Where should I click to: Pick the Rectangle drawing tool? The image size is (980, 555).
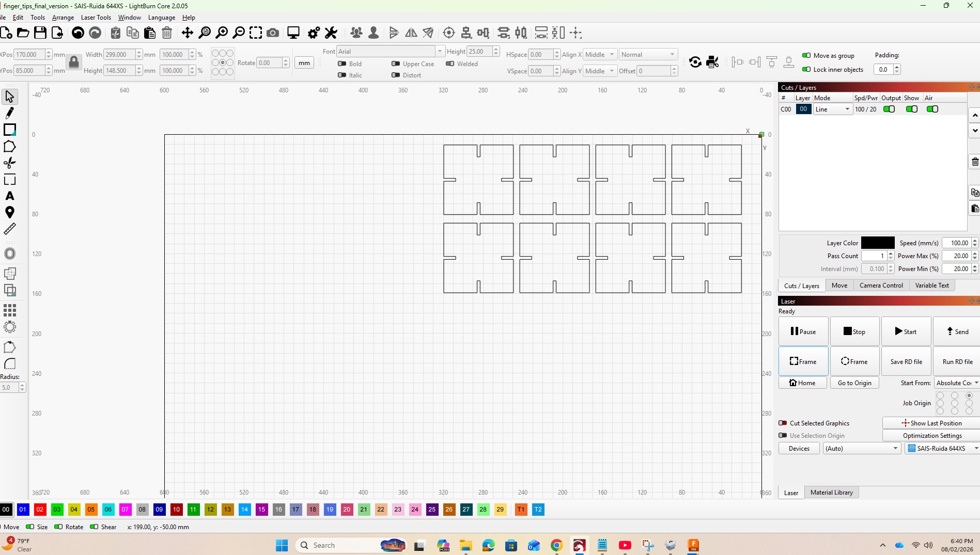click(10, 130)
